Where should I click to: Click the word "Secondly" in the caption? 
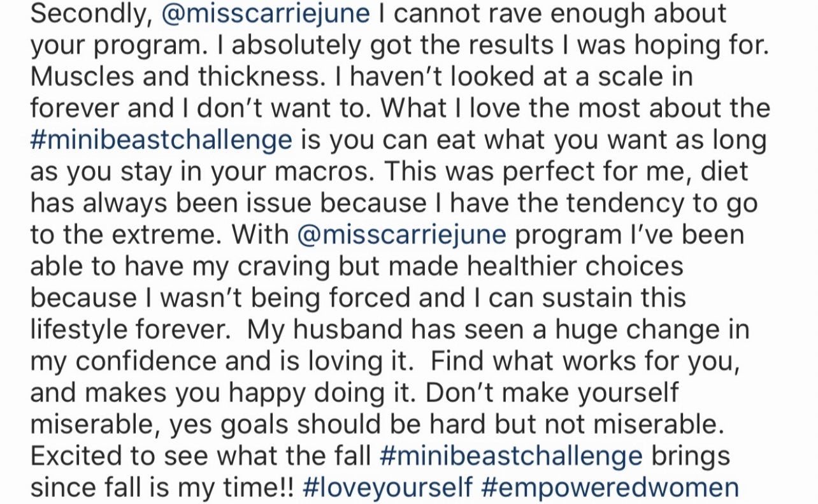point(88,13)
